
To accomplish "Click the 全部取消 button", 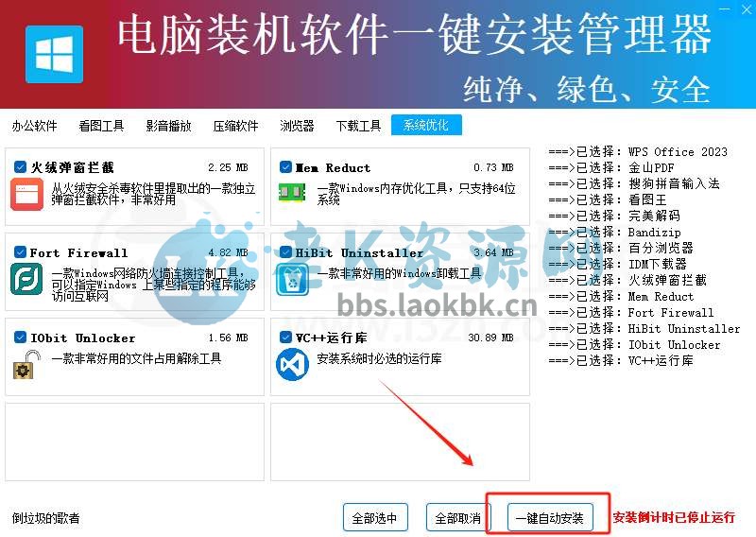I will pyautogui.click(x=458, y=518).
